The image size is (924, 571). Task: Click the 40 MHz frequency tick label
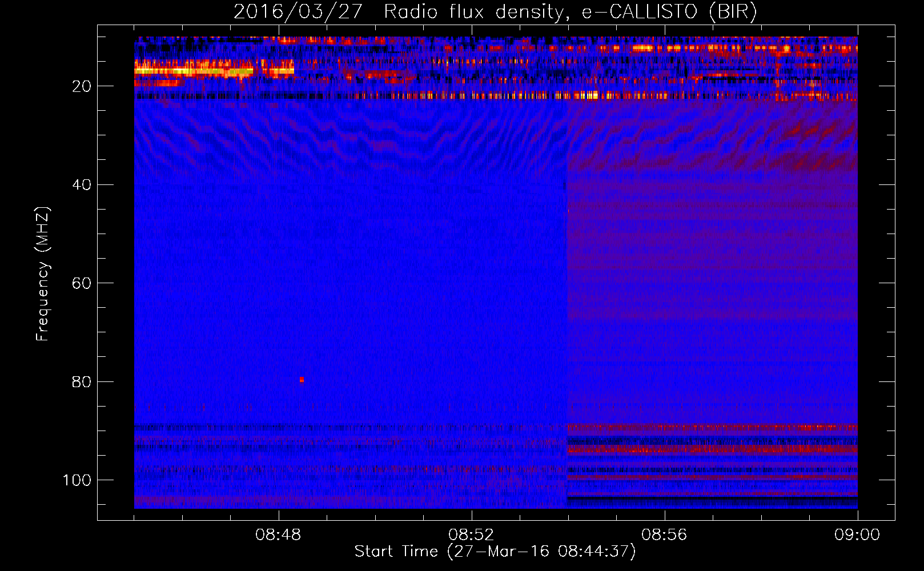point(82,185)
